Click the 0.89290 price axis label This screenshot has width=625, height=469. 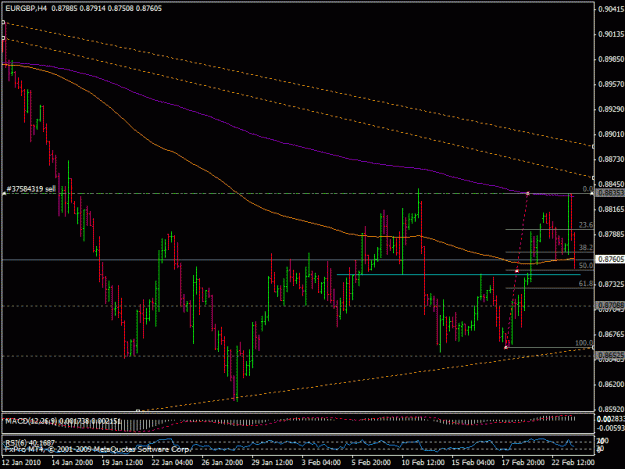click(x=611, y=109)
